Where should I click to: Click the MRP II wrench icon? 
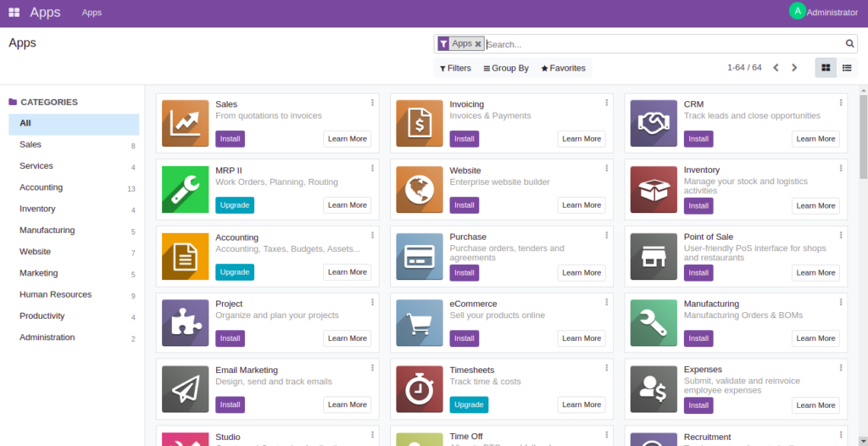(185, 189)
